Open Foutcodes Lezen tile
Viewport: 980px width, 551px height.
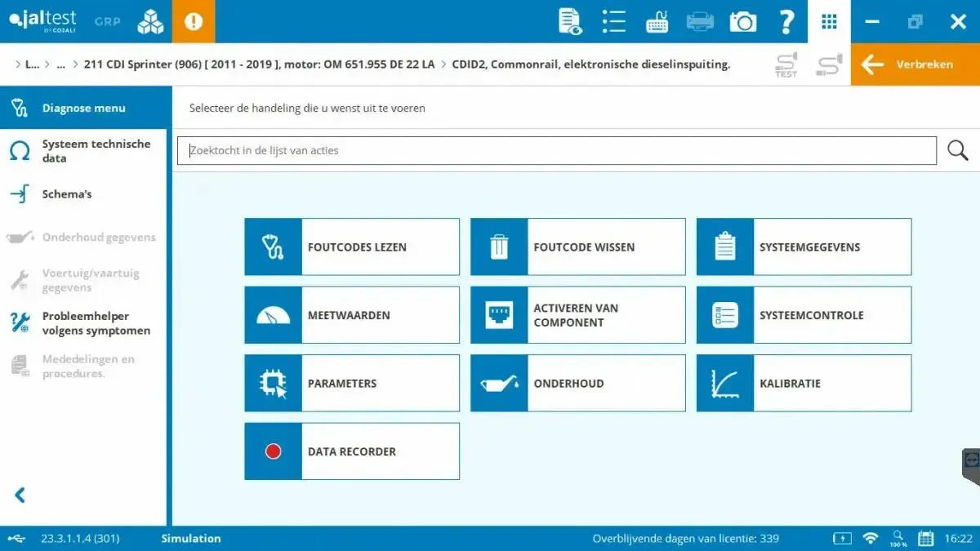click(x=352, y=247)
